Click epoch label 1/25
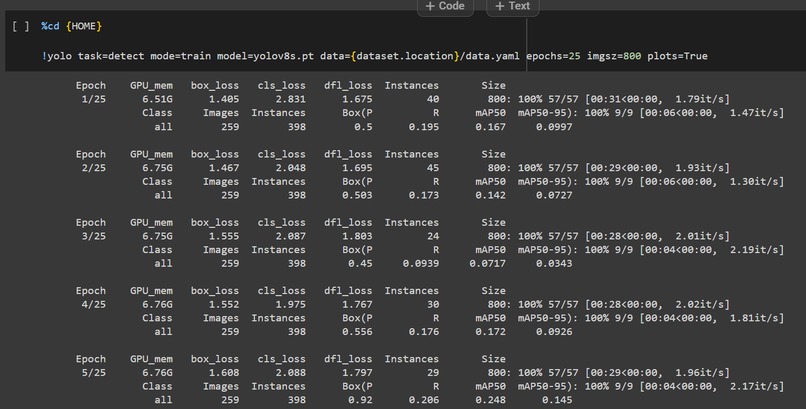 pos(94,99)
